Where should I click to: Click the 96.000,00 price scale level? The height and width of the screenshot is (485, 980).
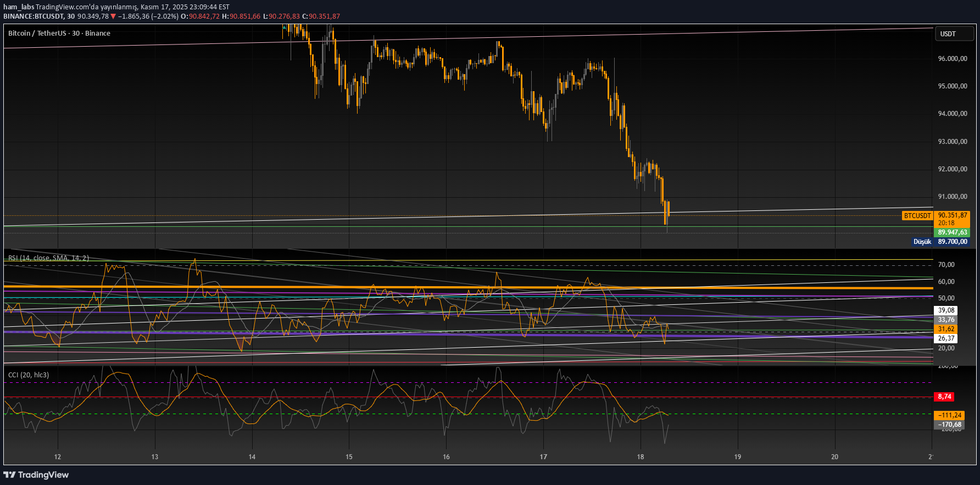coord(953,59)
